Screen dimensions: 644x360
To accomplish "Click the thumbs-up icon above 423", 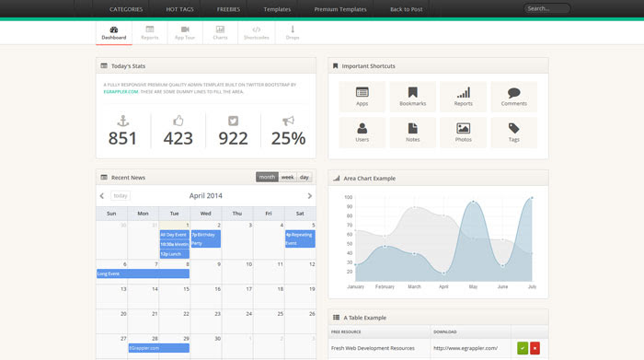I will 178,121.
